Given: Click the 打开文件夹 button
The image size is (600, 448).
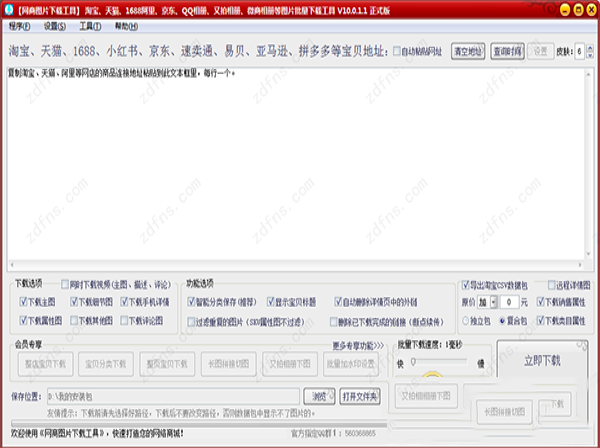Looking at the screenshot, I should (360, 396).
